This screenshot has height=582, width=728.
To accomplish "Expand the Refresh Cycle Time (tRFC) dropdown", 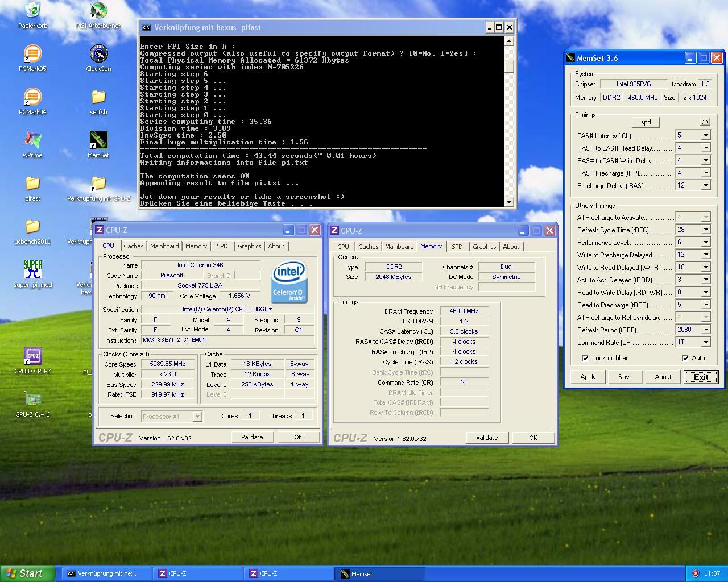I will coord(706,230).
